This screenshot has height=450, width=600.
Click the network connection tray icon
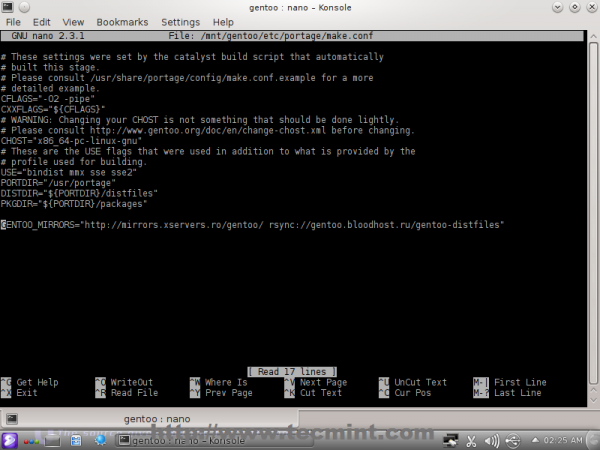[x=450, y=441]
